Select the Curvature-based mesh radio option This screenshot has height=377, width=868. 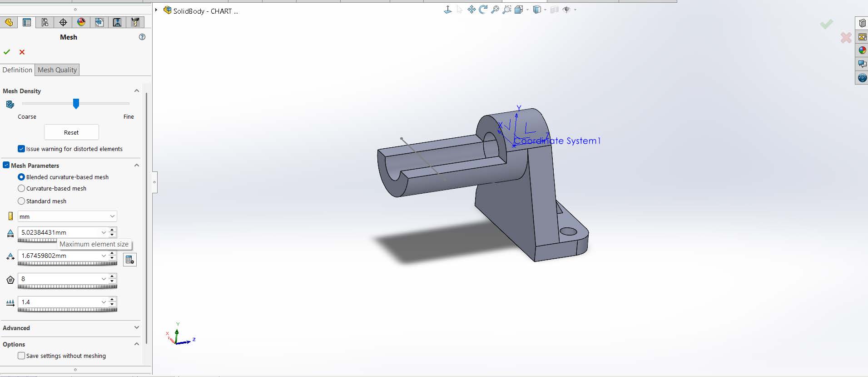(21, 188)
